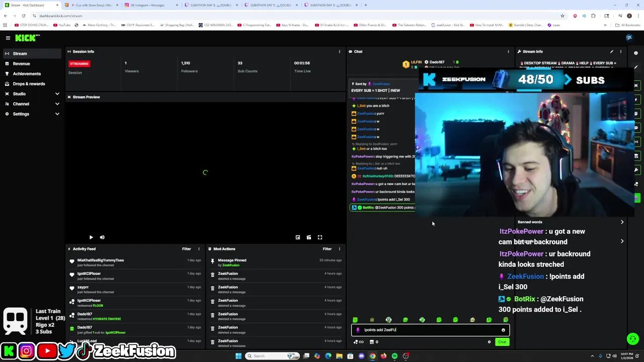Play the stream preview
Viewport: 644px width, 362px height.
point(91,237)
